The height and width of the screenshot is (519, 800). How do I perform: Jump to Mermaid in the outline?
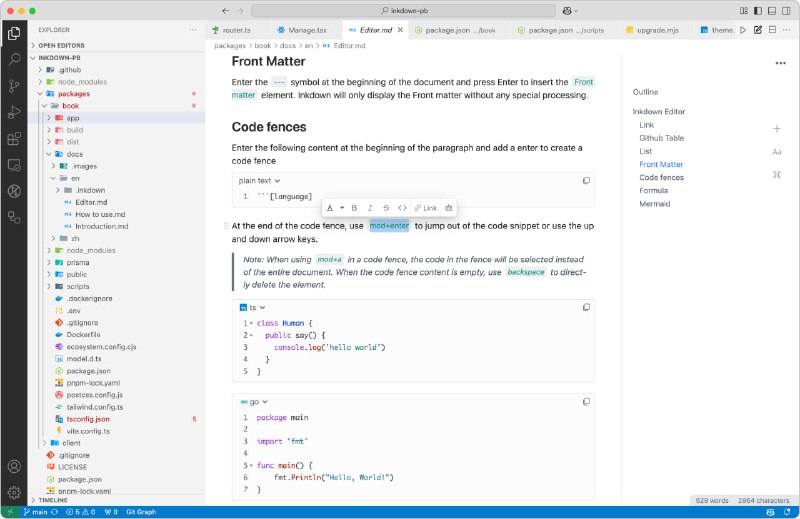point(655,203)
